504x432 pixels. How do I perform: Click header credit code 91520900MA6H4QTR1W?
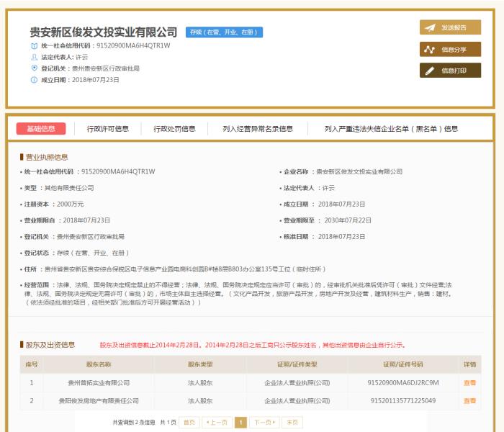133,45
